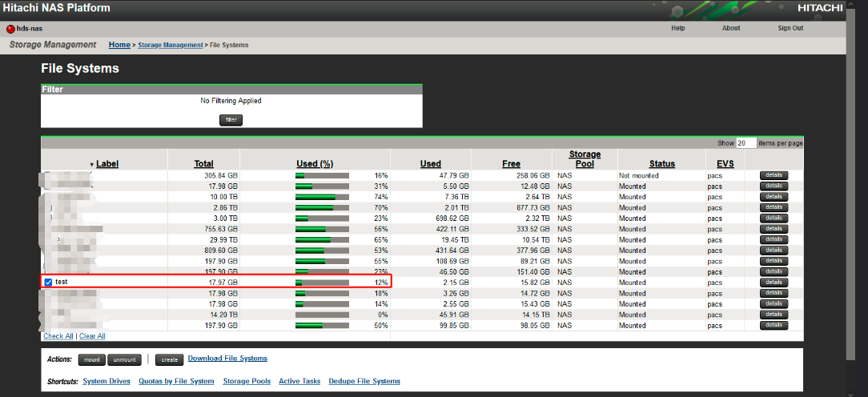
Task: Open details for the Not mounted 305.84 GB row
Action: 774,175
